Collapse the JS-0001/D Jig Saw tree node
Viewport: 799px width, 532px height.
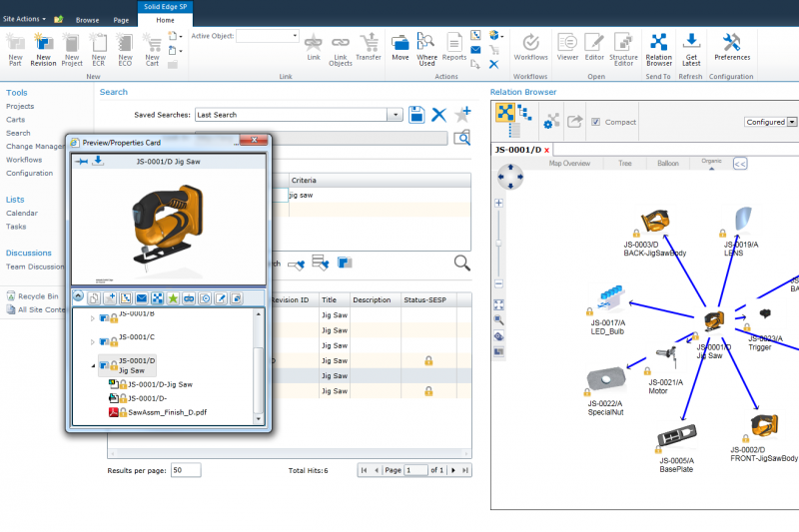93,365
